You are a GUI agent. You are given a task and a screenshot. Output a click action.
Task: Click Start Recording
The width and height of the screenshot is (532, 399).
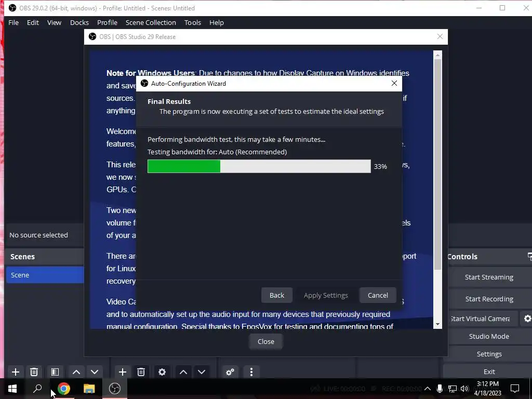click(x=488, y=299)
